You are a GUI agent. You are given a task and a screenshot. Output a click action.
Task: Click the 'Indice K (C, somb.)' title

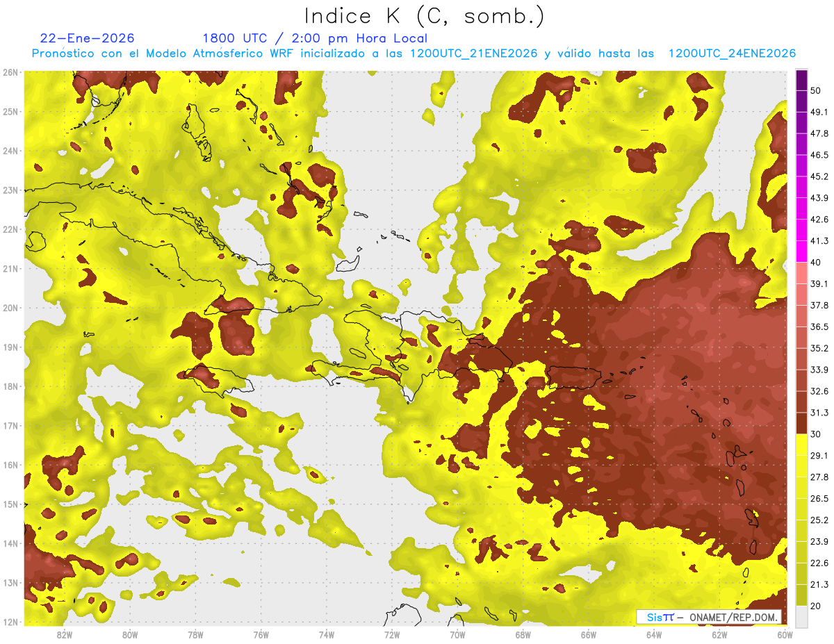click(x=424, y=16)
